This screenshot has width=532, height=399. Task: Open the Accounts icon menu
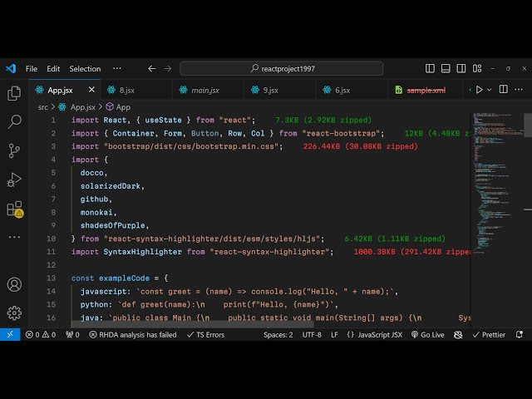click(x=14, y=284)
